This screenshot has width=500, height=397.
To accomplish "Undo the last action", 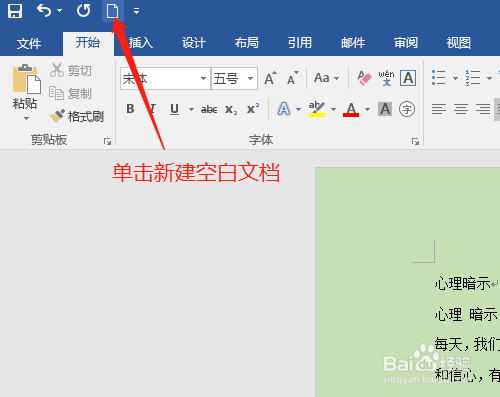I will pos(44,11).
